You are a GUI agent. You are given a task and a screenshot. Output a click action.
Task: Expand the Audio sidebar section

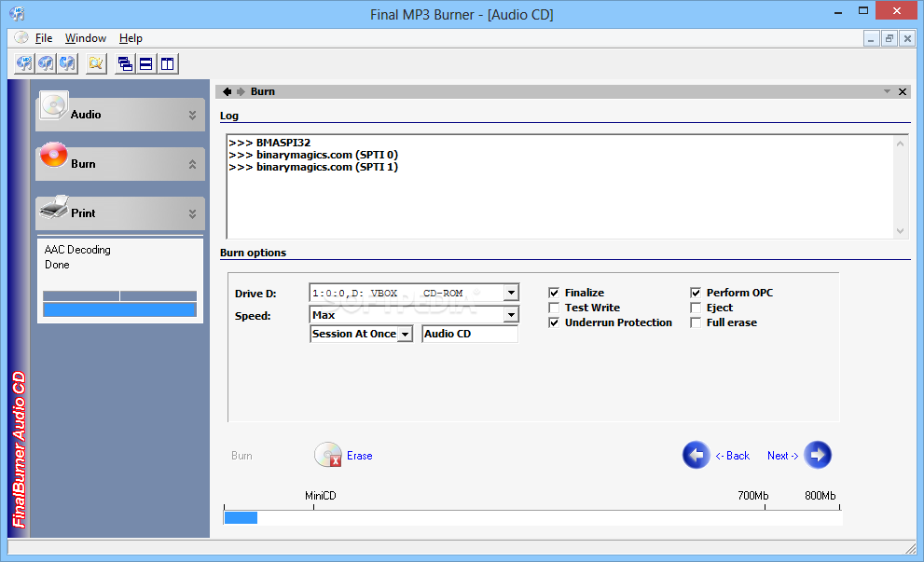point(192,115)
